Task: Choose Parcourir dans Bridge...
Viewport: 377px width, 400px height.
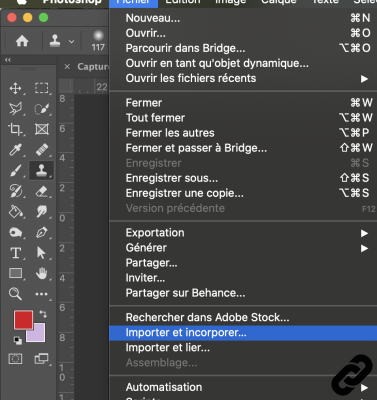Action: 243,48
